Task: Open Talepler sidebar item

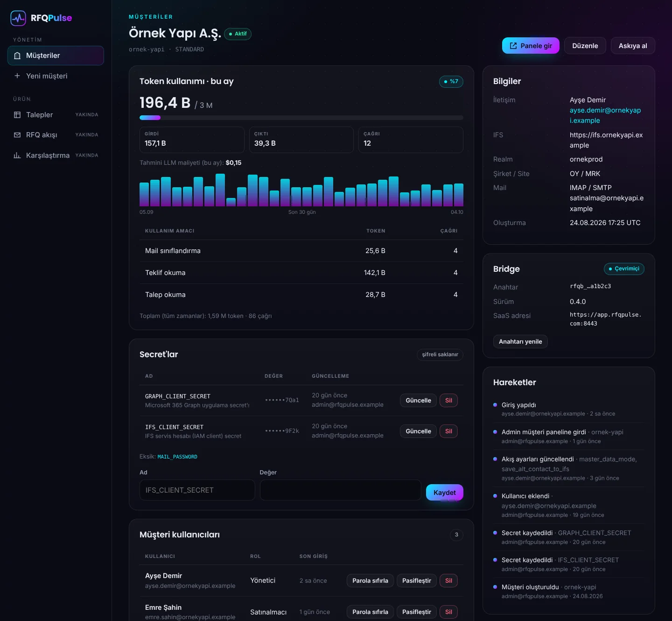Action: (x=56, y=115)
